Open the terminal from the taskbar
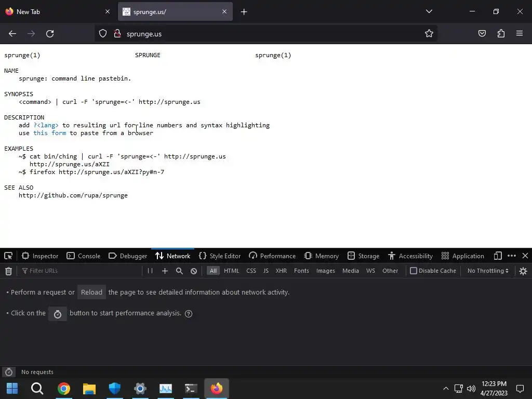The image size is (532, 399). click(191, 388)
